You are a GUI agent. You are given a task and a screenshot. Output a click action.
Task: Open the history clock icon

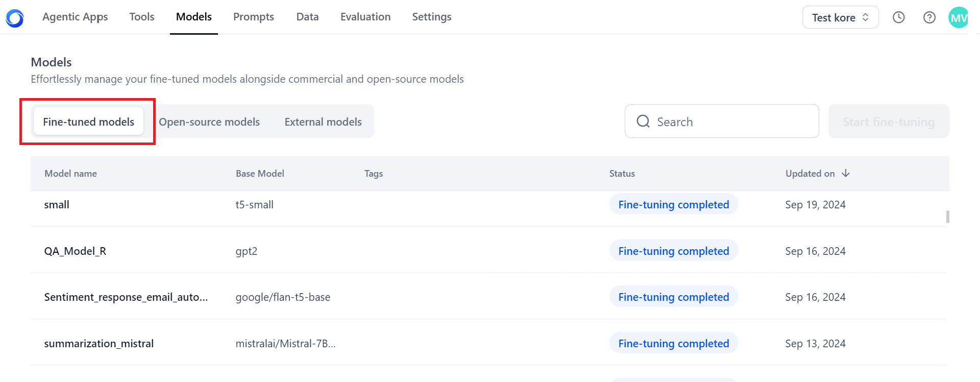(x=898, y=17)
